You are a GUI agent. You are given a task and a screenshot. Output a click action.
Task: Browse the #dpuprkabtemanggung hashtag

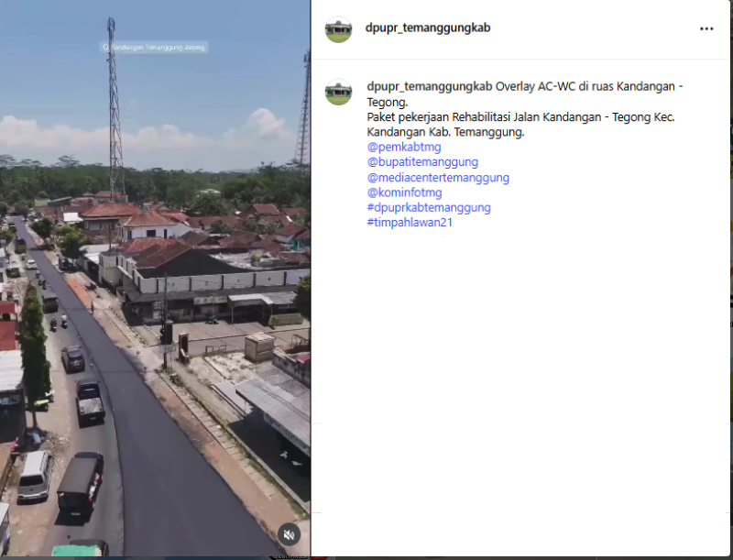(429, 207)
